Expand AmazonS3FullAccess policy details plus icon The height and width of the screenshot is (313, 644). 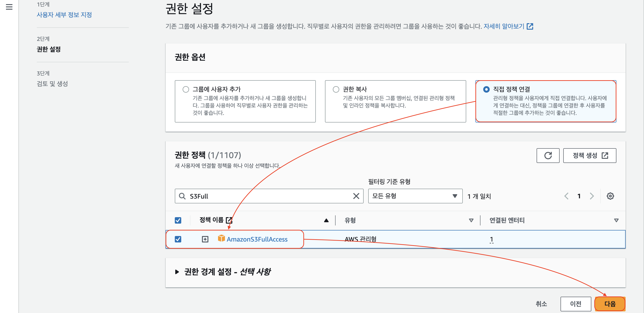coord(205,239)
